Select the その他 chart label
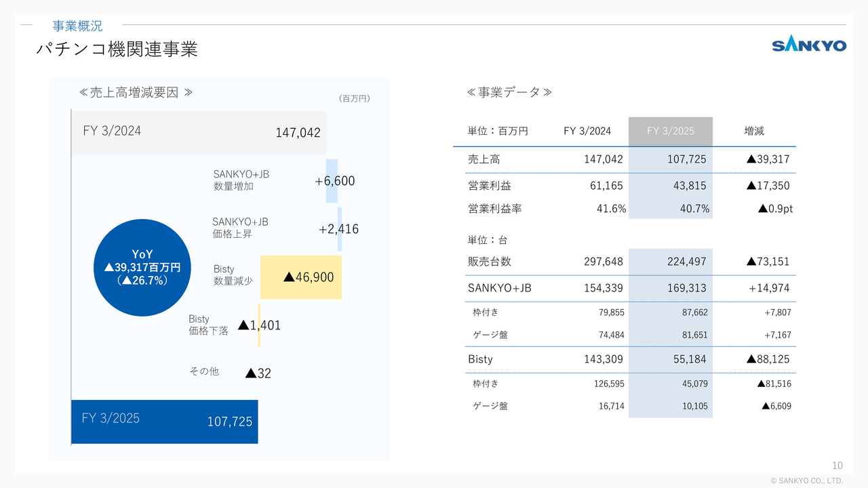Screen dimensions: 868x488 (x=203, y=371)
